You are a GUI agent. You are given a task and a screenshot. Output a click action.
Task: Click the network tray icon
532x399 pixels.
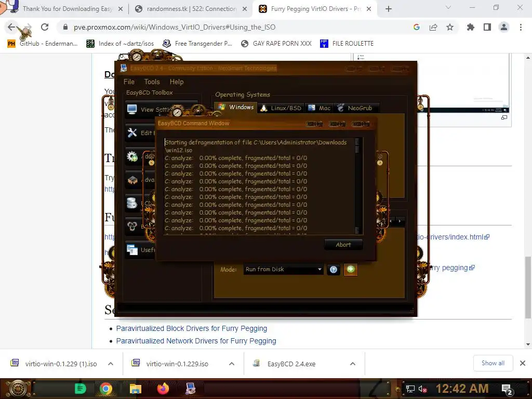pos(410,389)
